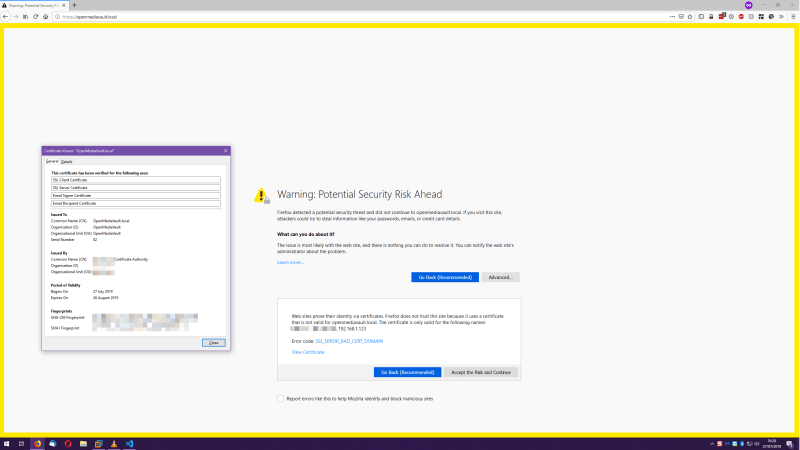Screen dimensions: 800x450
Task: Click the Firefox taskbar icon
Action: 37,444
